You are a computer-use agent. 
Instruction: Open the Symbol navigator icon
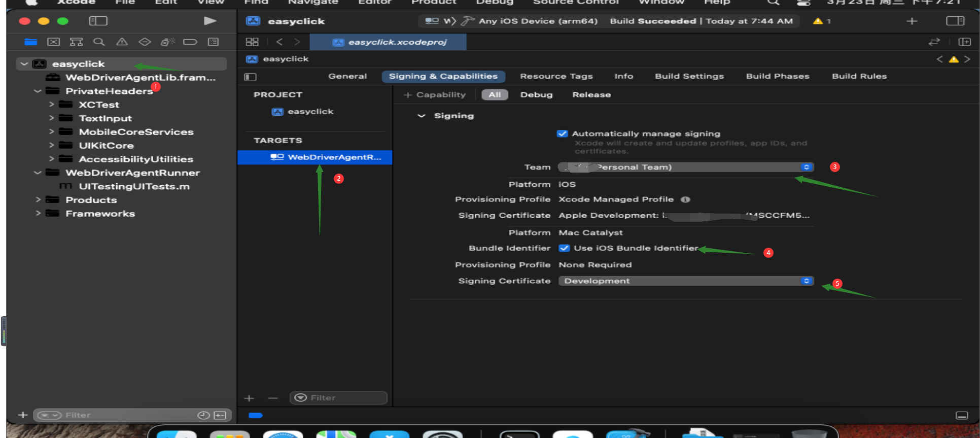point(77,42)
